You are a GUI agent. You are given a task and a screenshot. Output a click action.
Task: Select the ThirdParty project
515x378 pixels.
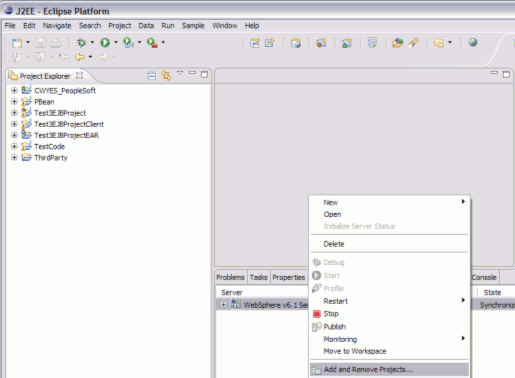click(x=51, y=158)
